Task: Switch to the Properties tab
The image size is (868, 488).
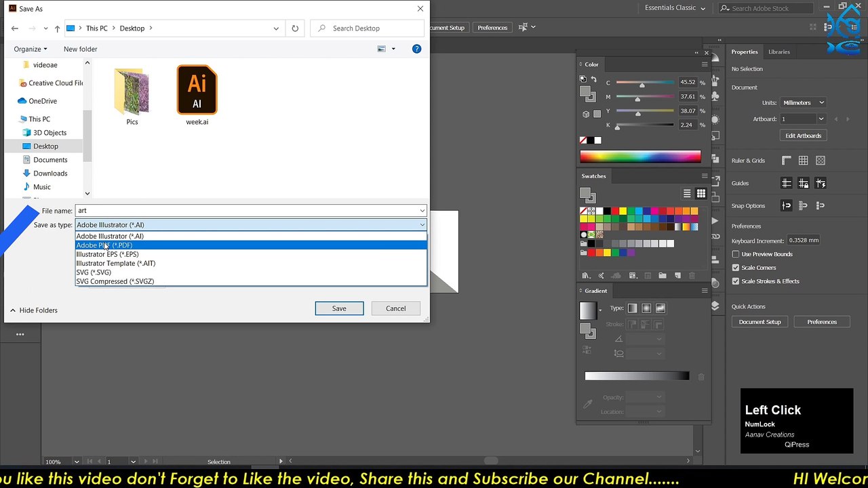Action: (744, 52)
